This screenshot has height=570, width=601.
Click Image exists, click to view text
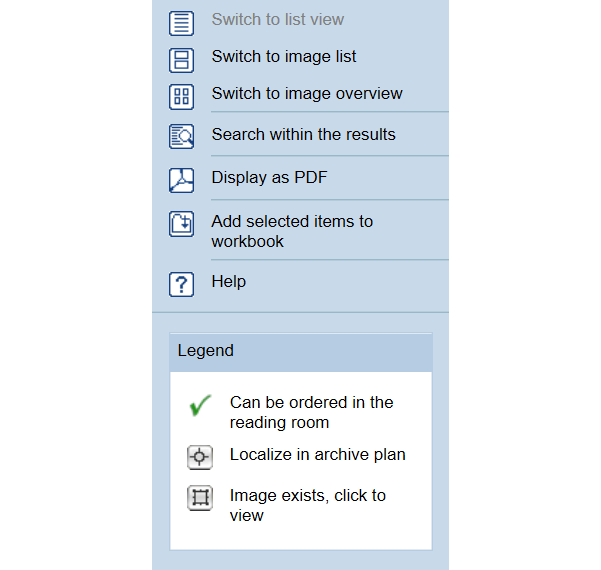point(308,505)
